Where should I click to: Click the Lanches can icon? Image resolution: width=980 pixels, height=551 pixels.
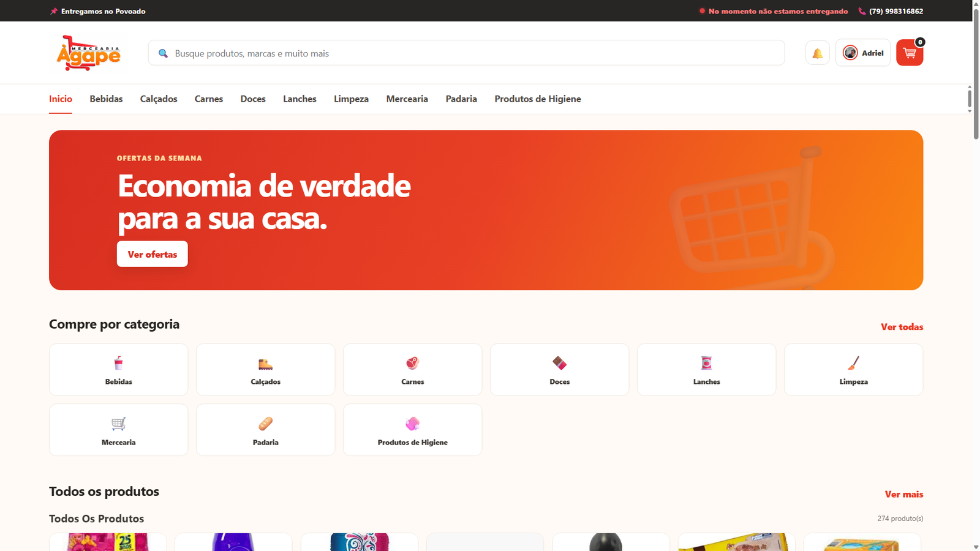pyautogui.click(x=706, y=363)
